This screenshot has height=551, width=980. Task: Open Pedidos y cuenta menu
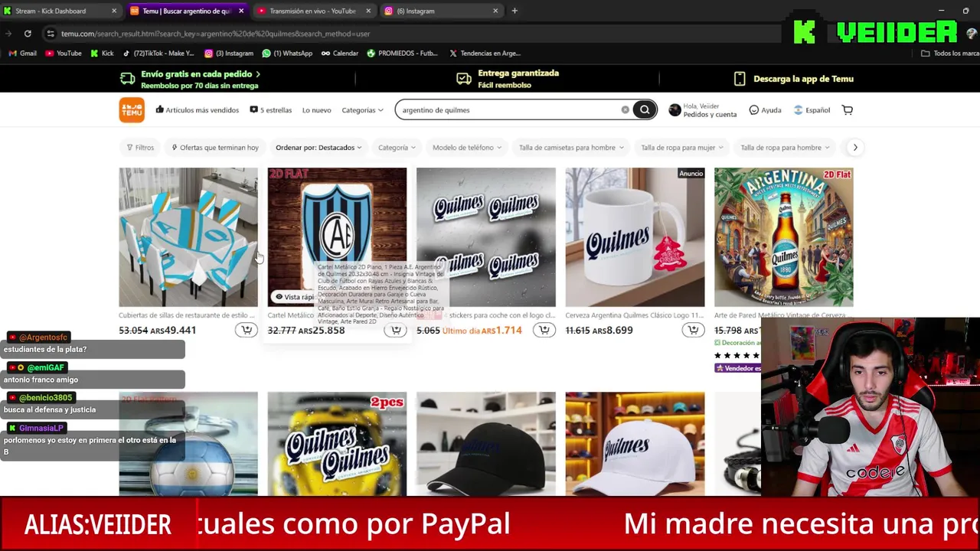click(710, 115)
